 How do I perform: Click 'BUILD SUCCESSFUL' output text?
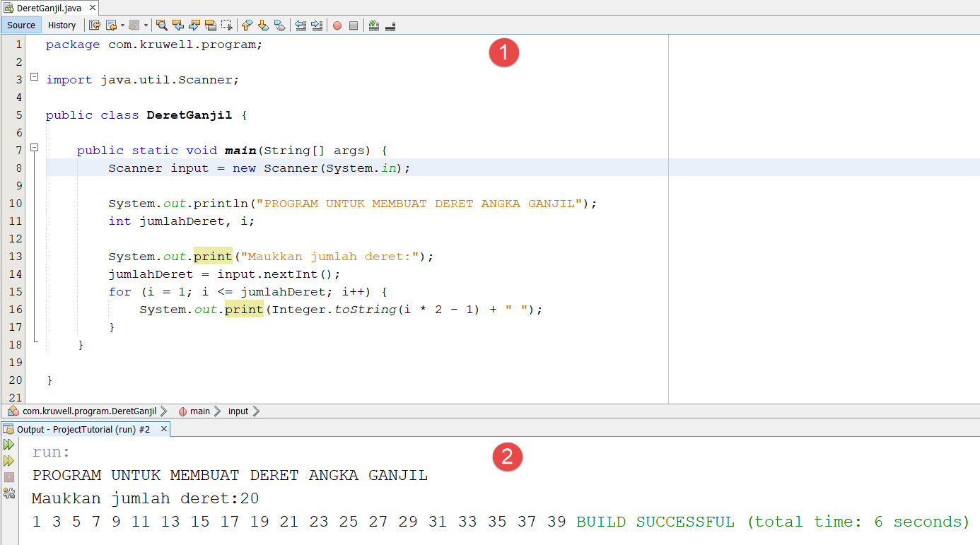[655, 522]
